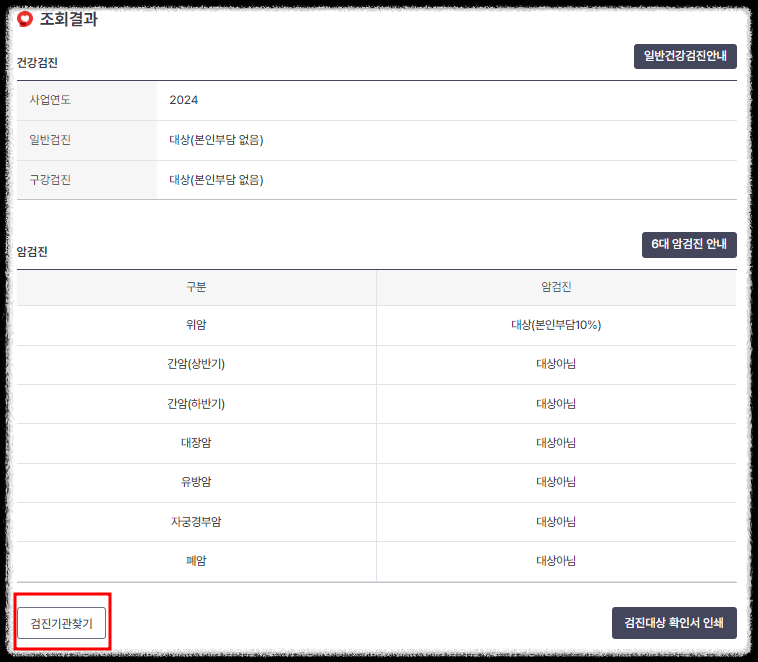The height and width of the screenshot is (662, 758).
Task: Select the 유방암 row label
Action: (x=196, y=482)
